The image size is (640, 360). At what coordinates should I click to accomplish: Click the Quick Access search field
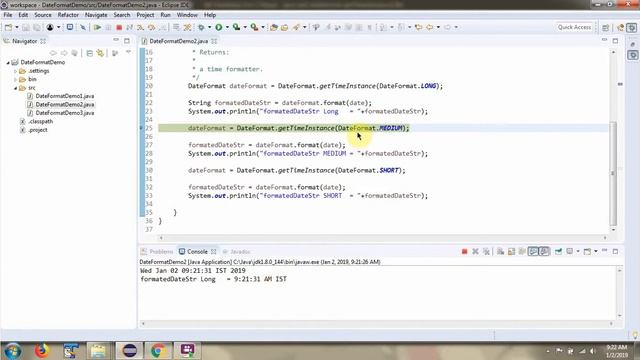(574, 27)
